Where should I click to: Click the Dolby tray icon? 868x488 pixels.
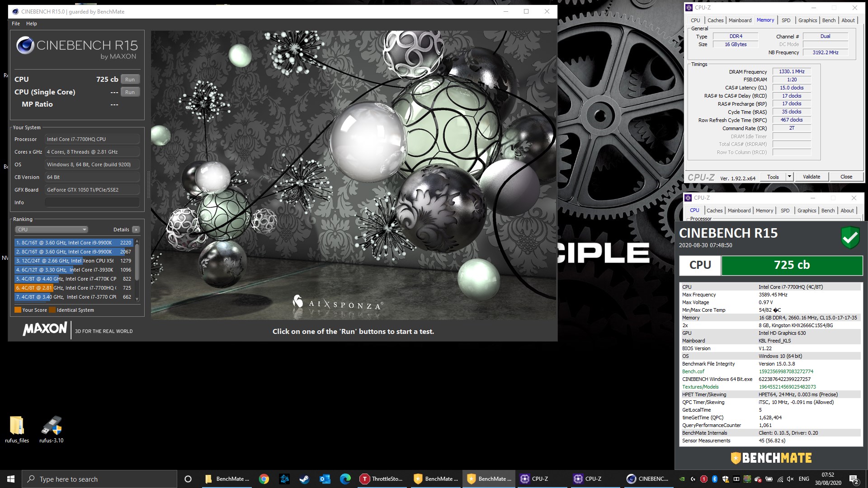coord(736,479)
